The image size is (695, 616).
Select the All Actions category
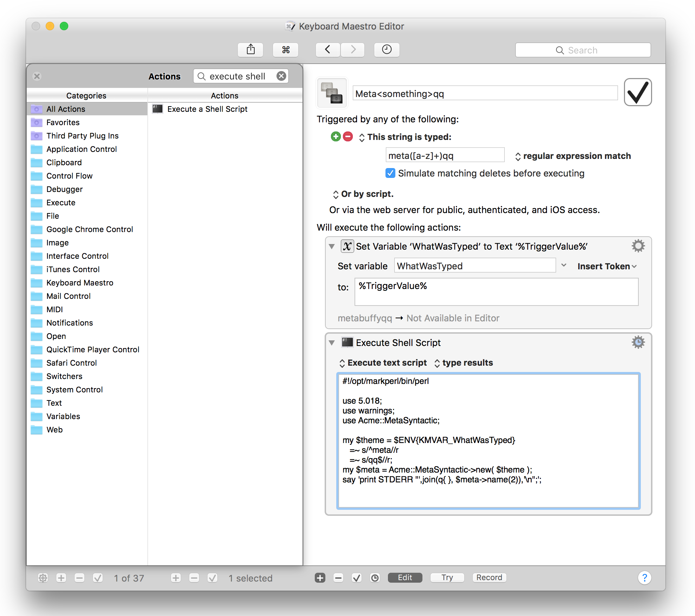(x=87, y=109)
